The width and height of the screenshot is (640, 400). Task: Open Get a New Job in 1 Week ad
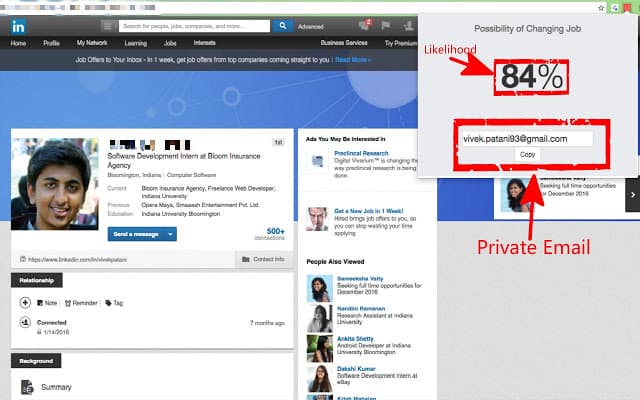click(369, 211)
